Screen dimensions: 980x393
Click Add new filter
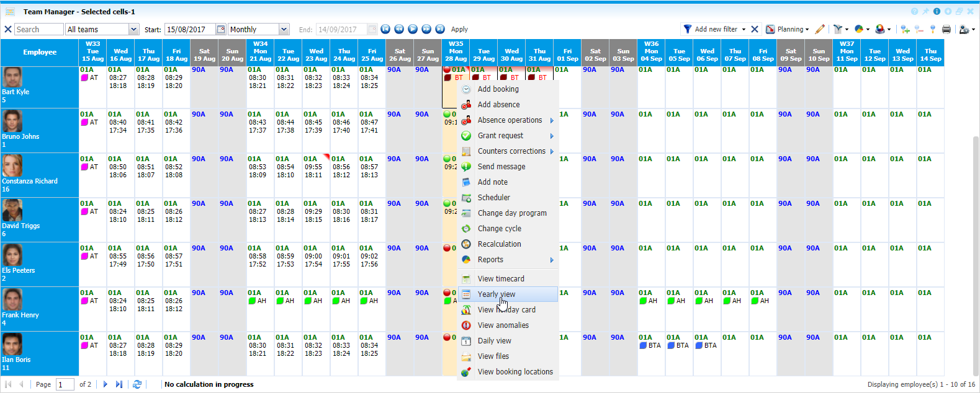pos(715,29)
